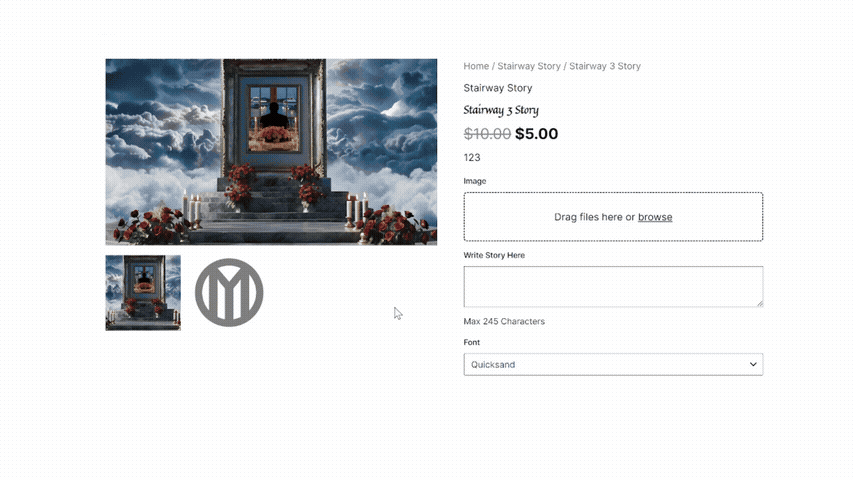Image resolution: width=853 pixels, height=480 pixels.
Task: Open the Stairway Story breadcrumb link
Action: (529, 66)
